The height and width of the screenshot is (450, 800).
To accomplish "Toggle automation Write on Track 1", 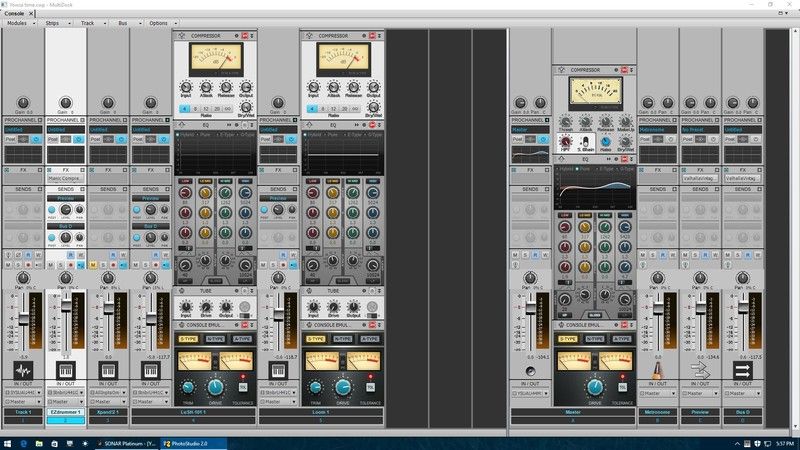I will [x=38, y=255].
